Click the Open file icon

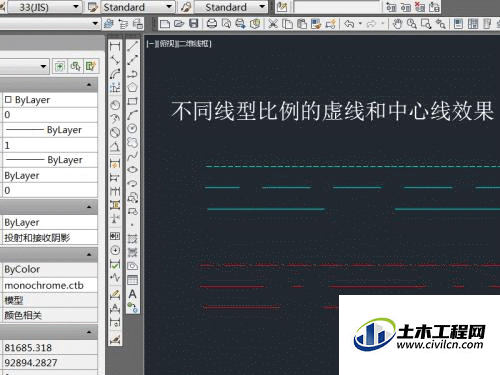[179, 24]
